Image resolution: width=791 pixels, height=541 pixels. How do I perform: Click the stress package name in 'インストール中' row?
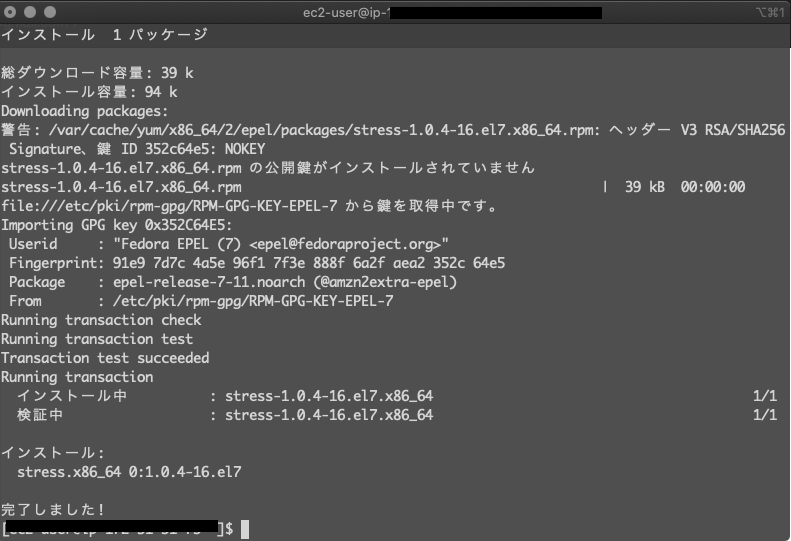tap(329, 396)
